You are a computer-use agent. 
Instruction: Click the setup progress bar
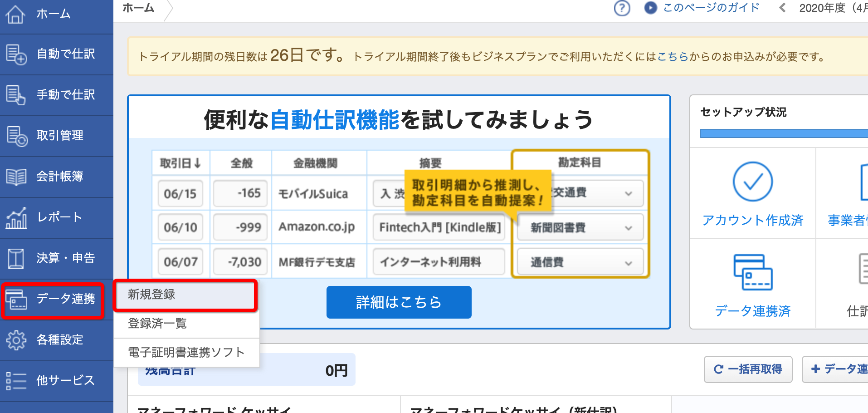coord(784,133)
